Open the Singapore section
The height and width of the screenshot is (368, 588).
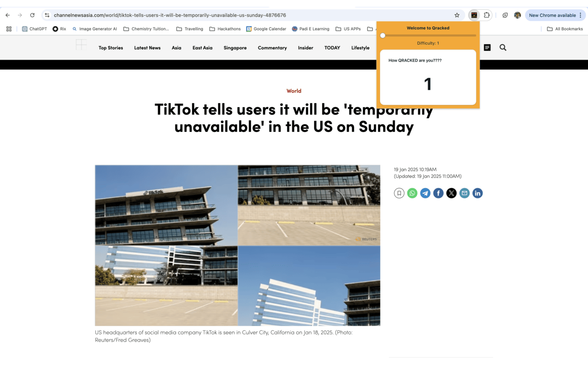(235, 48)
